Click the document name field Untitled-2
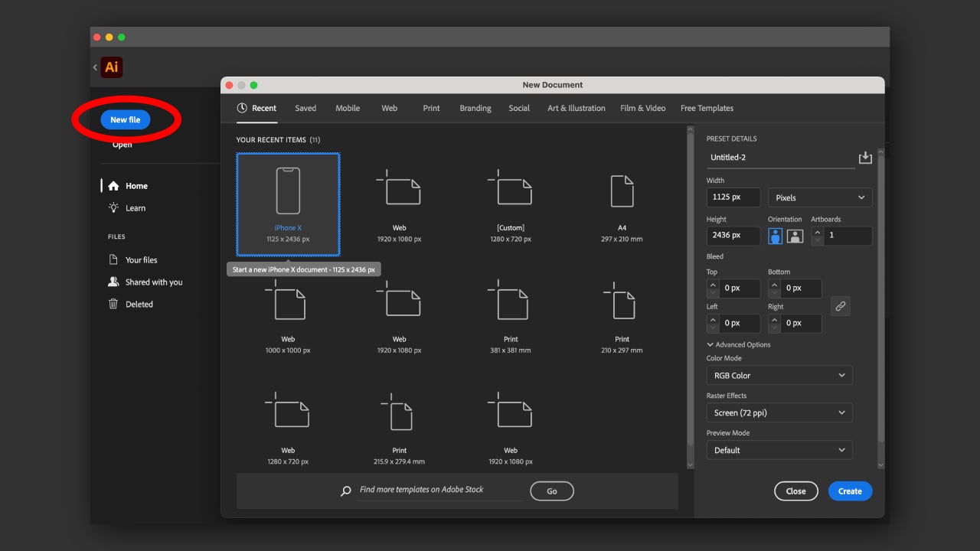This screenshot has width=980, height=551. coord(780,158)
